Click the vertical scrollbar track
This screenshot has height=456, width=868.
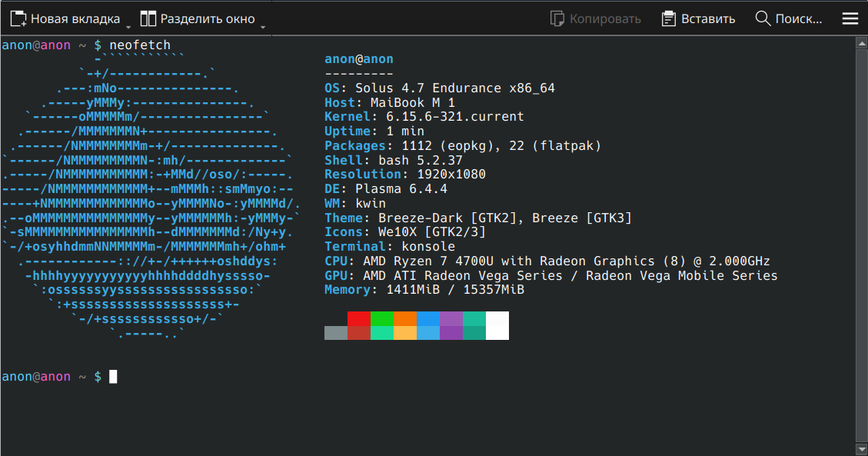coord(861,246)
